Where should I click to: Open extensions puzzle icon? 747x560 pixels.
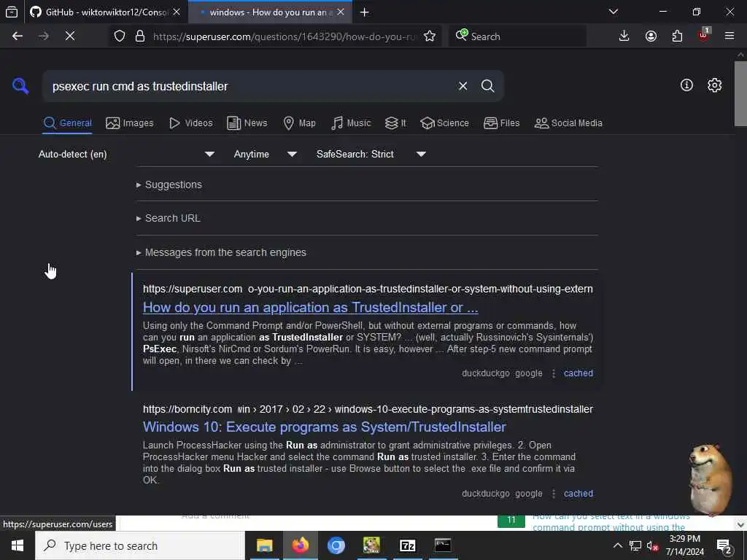(x=677, y=36)
